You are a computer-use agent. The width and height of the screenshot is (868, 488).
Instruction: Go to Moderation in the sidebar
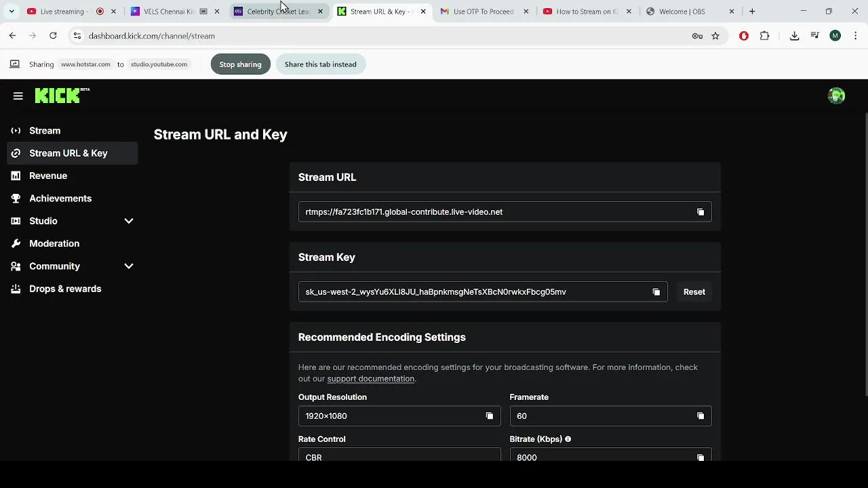tap(54, 243)
